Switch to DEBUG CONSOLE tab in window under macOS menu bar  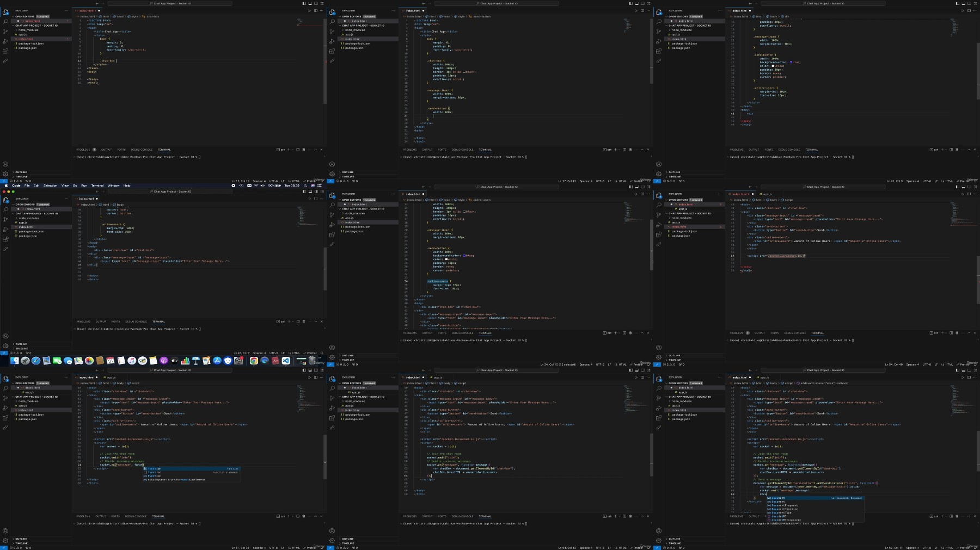click(x=136, y=322)
